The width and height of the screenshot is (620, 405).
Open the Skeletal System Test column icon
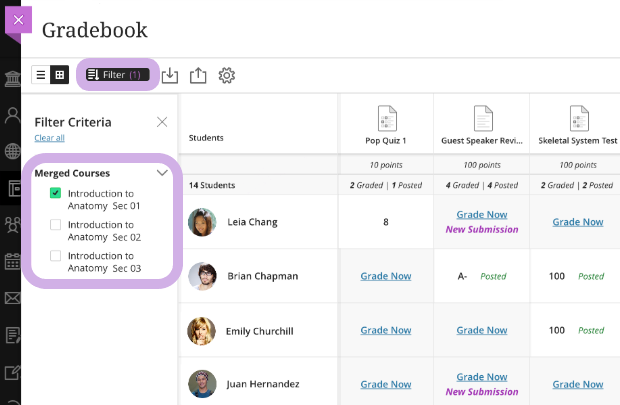coord(578,118)
